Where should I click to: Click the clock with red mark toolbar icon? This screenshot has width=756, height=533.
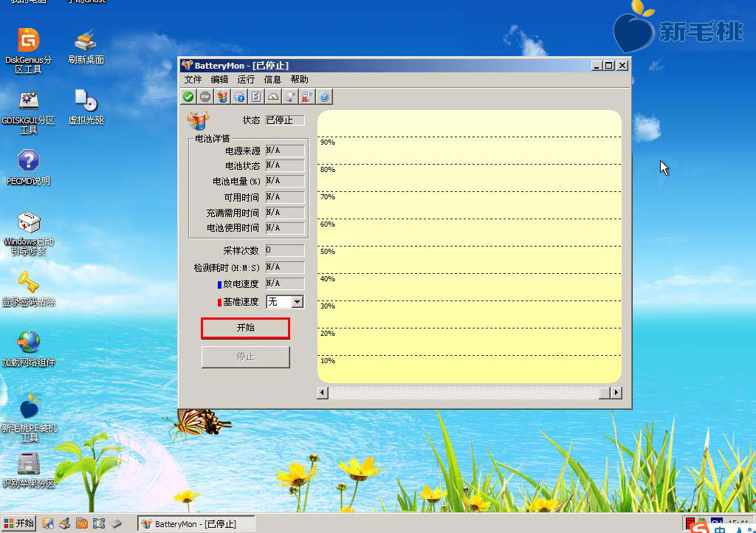[307, 97]
